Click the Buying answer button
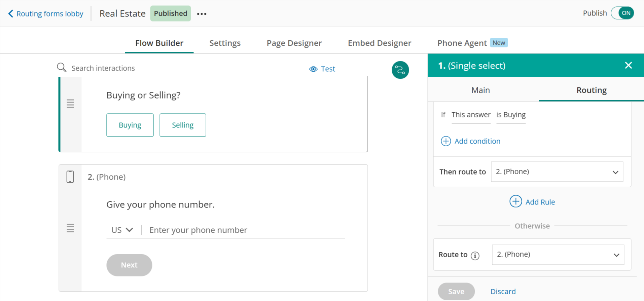The width and height of the screenshot is (644, 301). pyautogui.click(x=130, y=125)
